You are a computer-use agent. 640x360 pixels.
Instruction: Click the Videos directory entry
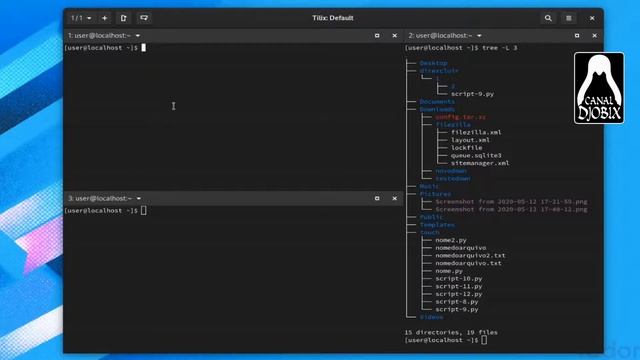tap(431, 317)
